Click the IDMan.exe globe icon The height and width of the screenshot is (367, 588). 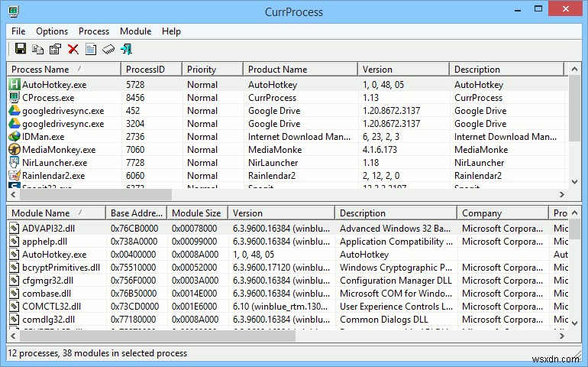pyautogui.click(x=15, y=136)
